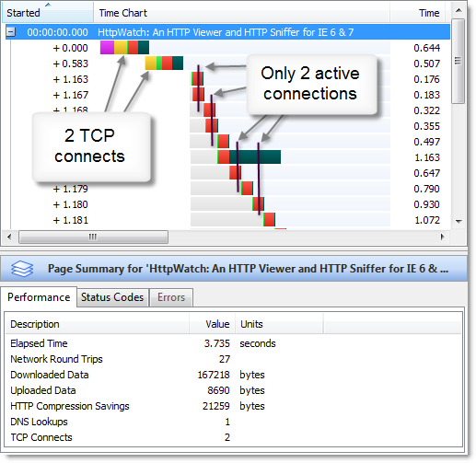Image resolution: width=476 pixels, height=463 pixels.
Task: Click the time value 0.183
Action: click(426, 95)
